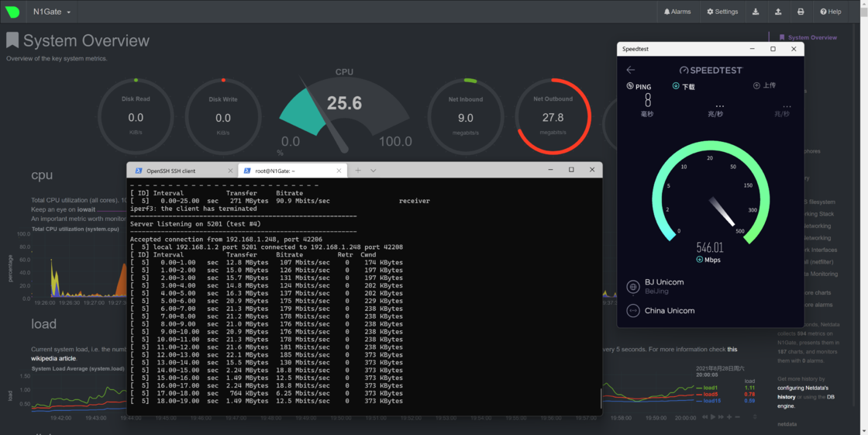The image size is (868, 435).
Task: Go back using Speedtest back arrow
Action: pyautogui.click(x=631, y=70)
